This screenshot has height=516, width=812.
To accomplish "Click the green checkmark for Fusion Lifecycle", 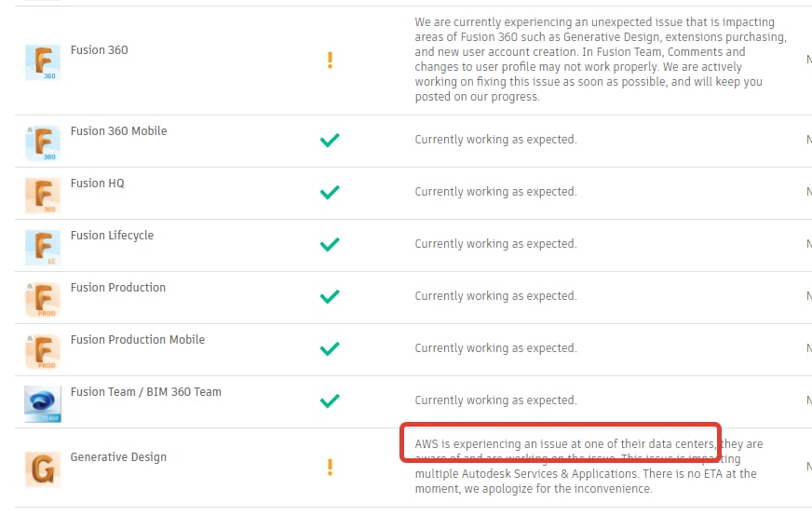I will pyautogui.click(x=330, y=244).
